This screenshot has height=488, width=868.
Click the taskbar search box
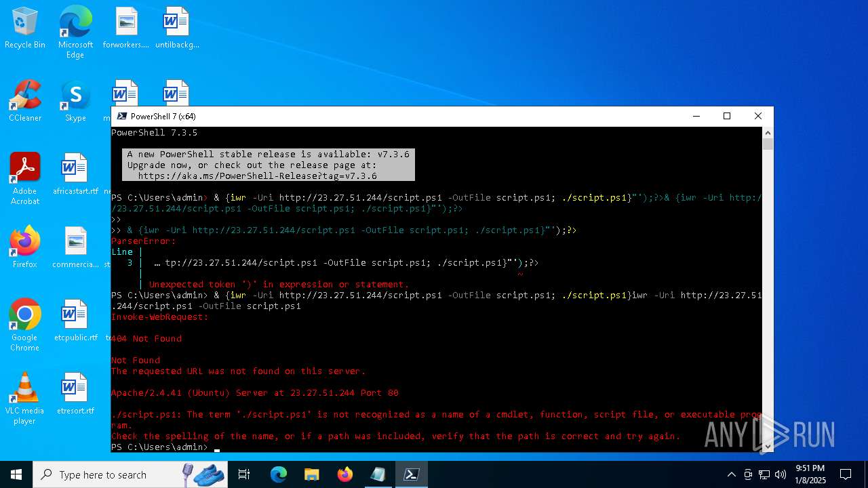click(130, 474)
